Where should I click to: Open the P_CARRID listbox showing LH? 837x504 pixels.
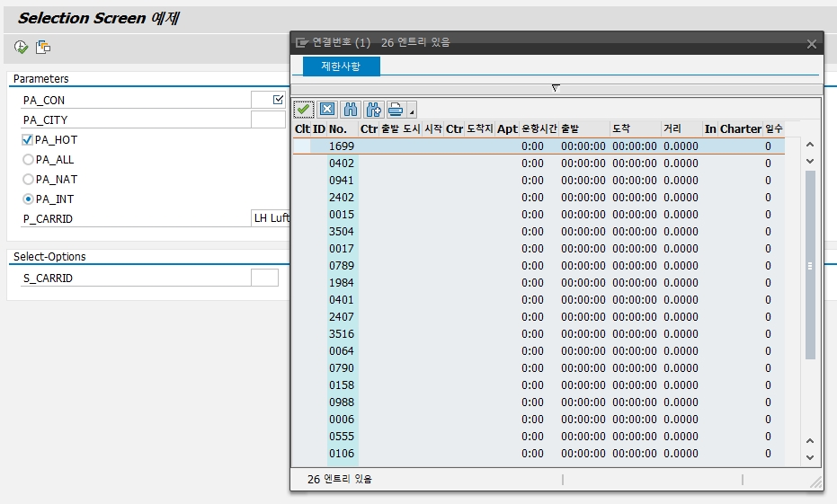tap(270, 218)
